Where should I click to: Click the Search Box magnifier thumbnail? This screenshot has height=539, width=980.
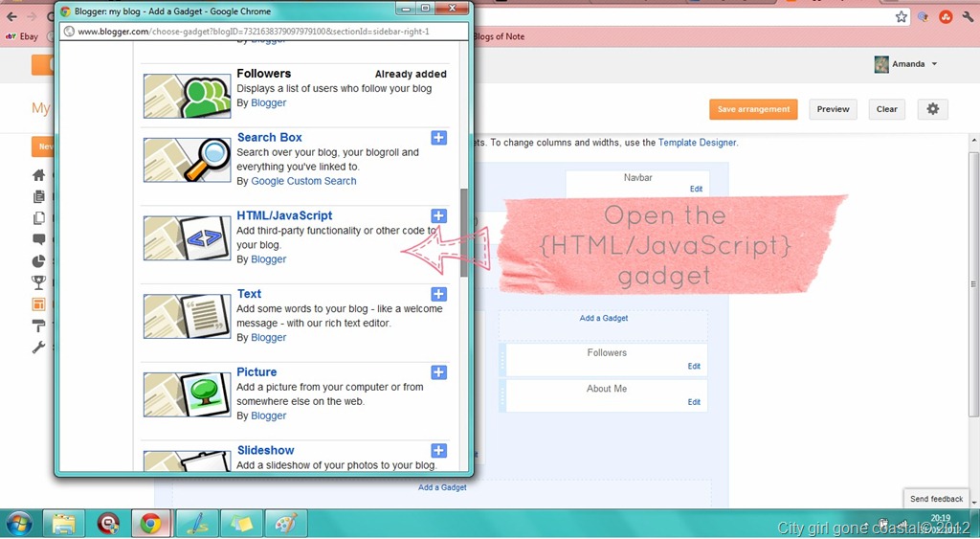pos(187,160)
